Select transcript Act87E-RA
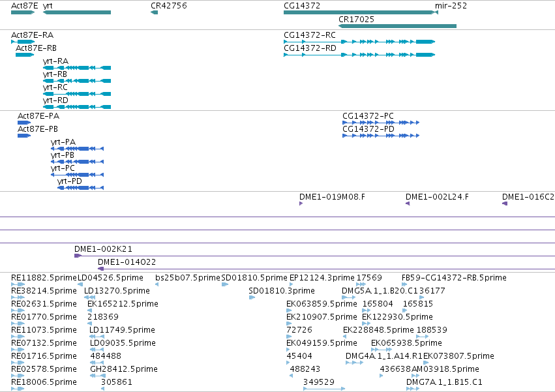This screenshot has width=555, height=392. click(23, 42)
